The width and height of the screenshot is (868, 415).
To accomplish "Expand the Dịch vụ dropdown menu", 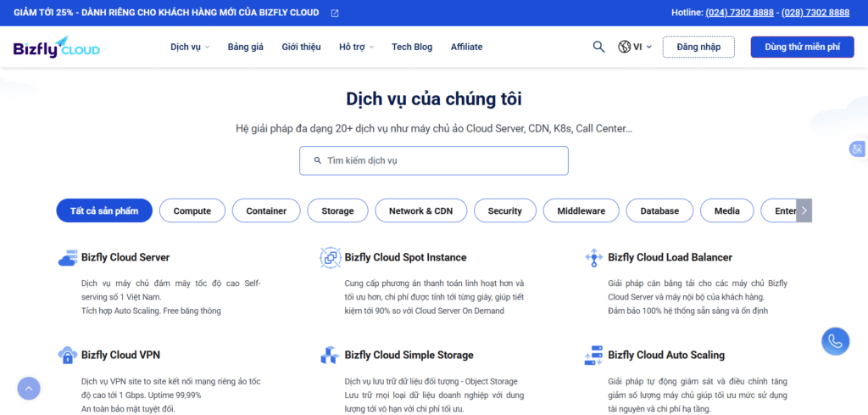I will (190, 47).
